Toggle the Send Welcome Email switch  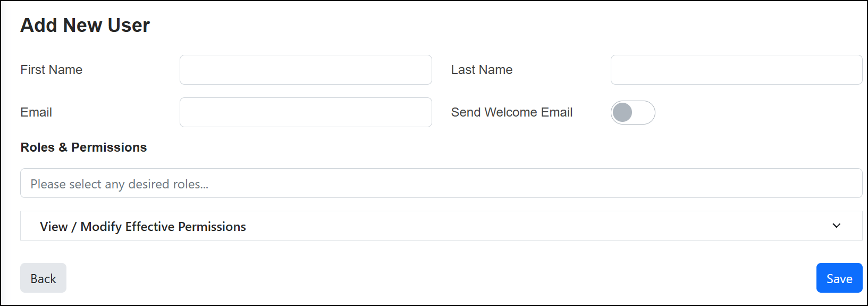click(x=633, y=112)
